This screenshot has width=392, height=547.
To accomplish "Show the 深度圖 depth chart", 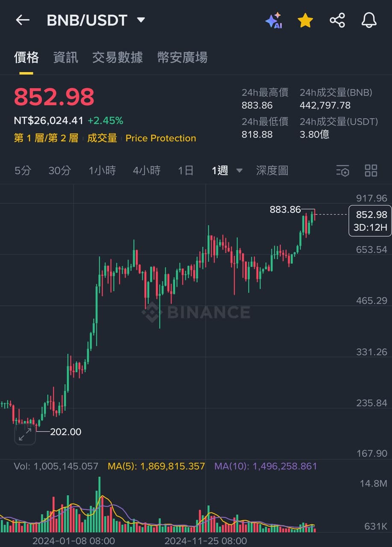I will click(x=272, y=171).
